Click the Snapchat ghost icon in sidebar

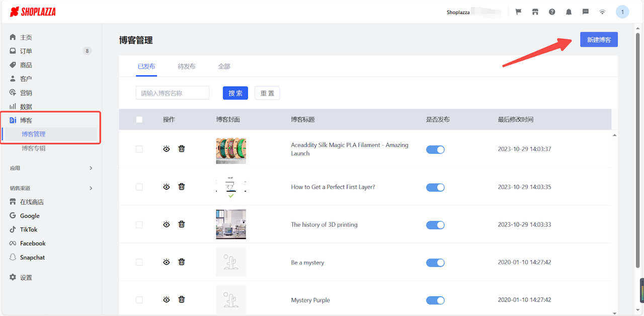pyautogui.click(x=13, y=257)
